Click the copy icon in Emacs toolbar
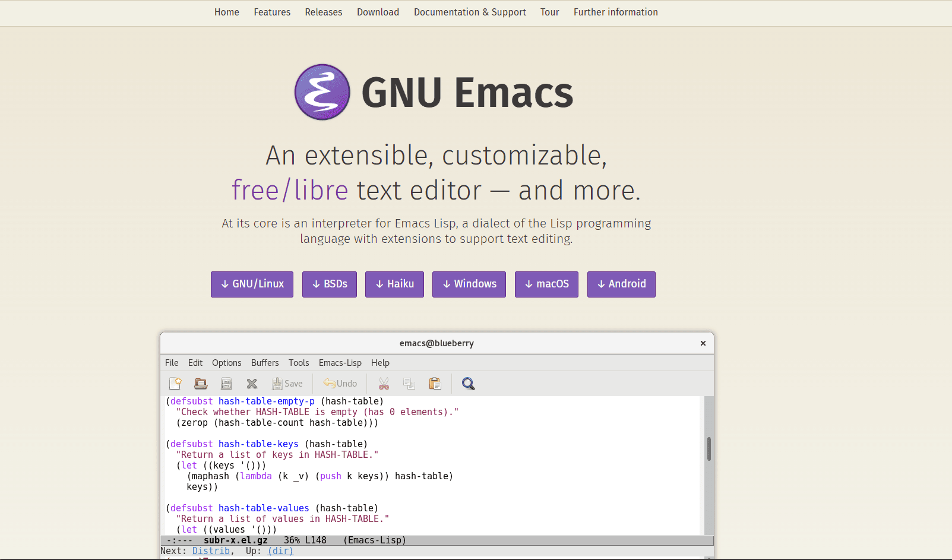 coord(409,384)
